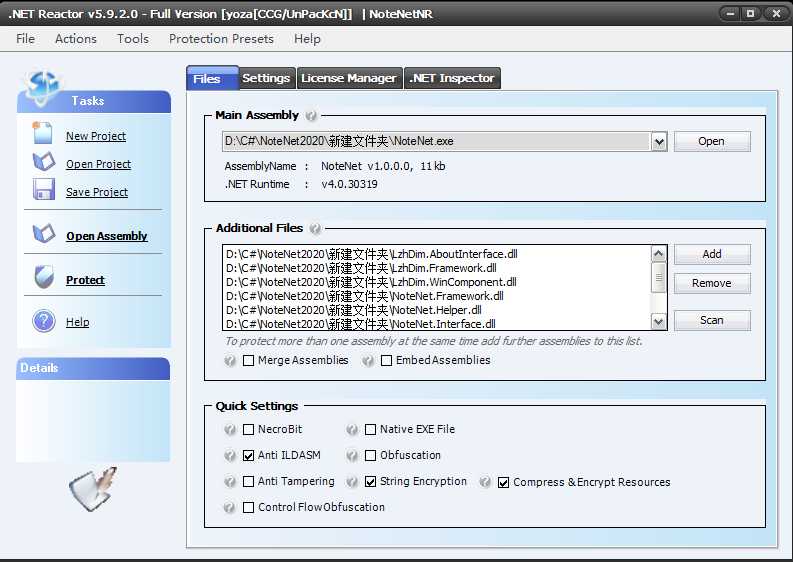Tick the NecroBit checkbox

point(248,429)
